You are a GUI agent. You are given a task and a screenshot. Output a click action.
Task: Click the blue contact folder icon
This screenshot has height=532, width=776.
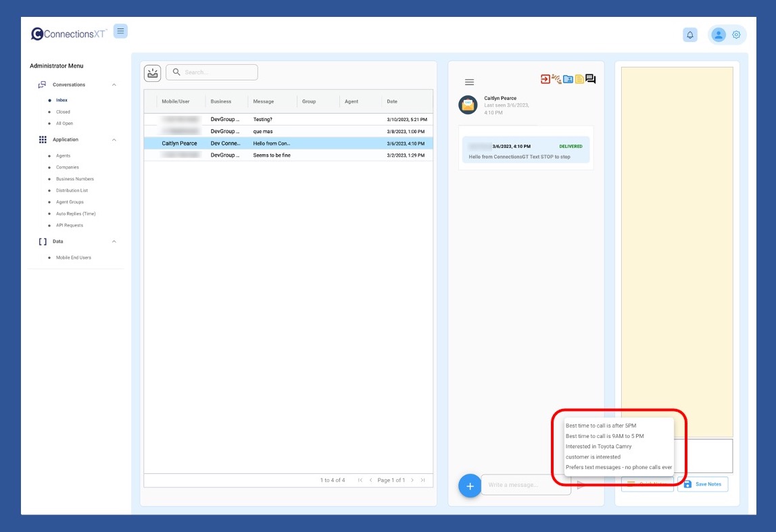(x=568, y=79)
